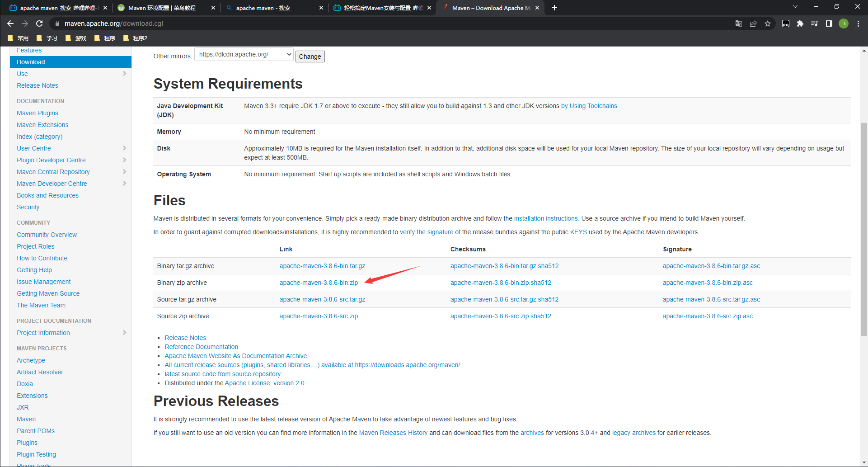The image size is (868, 467).
Task: Download apache-maven-3.8.6-src.tar.gz
Action: coord(322,299)
